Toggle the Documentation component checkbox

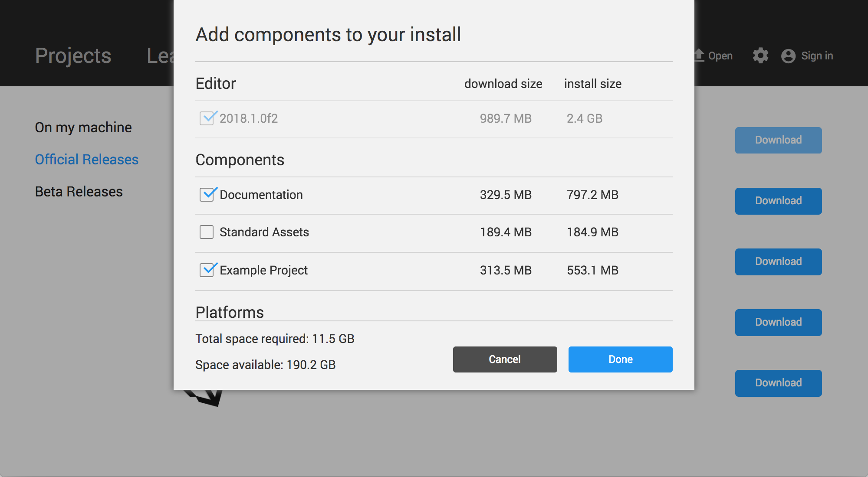pyautogui.click(x=207, y=194)
